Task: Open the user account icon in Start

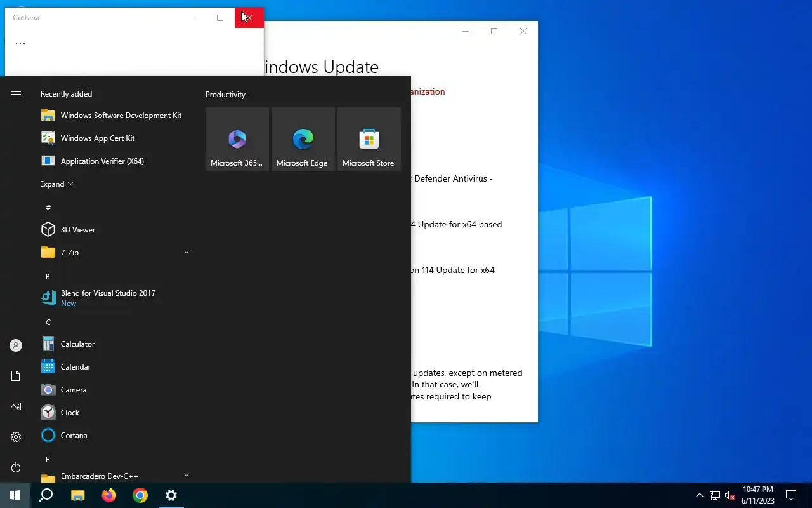Action: click(16, 345)
